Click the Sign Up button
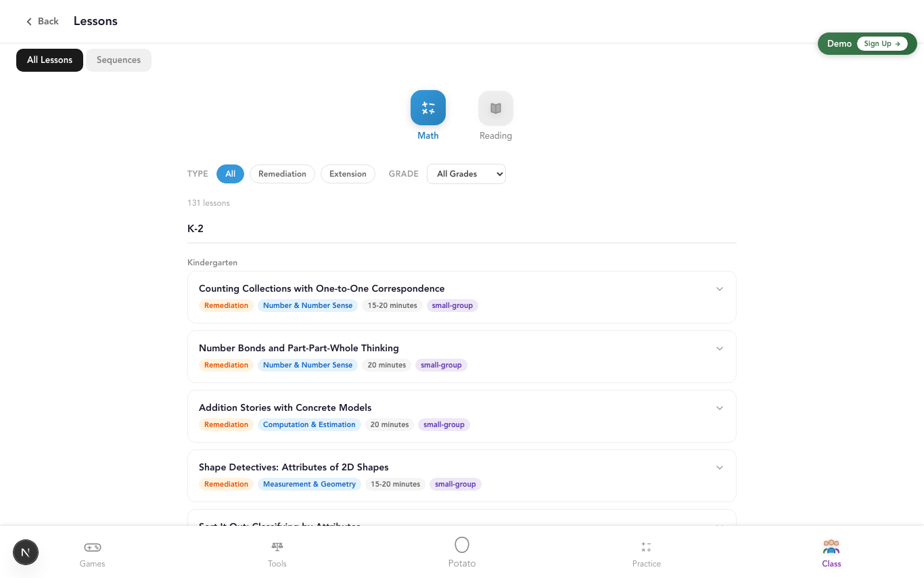 pyautogui.click(x=883, y=43)
